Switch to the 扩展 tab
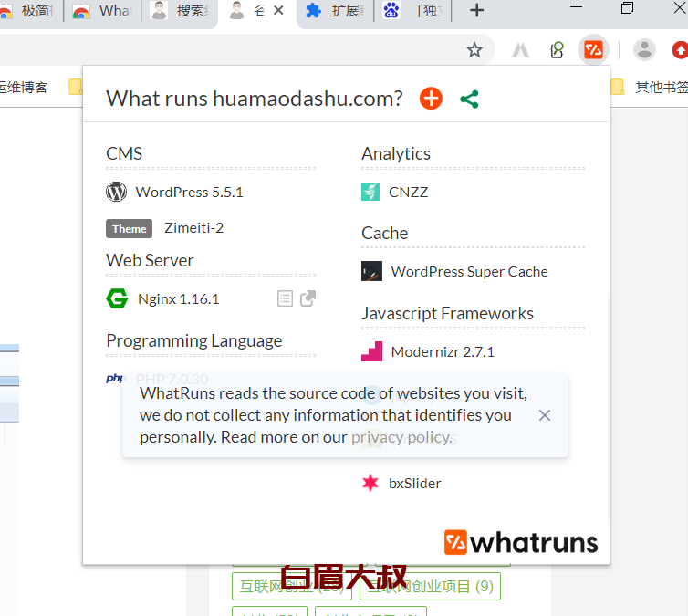This screenshot has height=616, width=688. click(336, 11)
